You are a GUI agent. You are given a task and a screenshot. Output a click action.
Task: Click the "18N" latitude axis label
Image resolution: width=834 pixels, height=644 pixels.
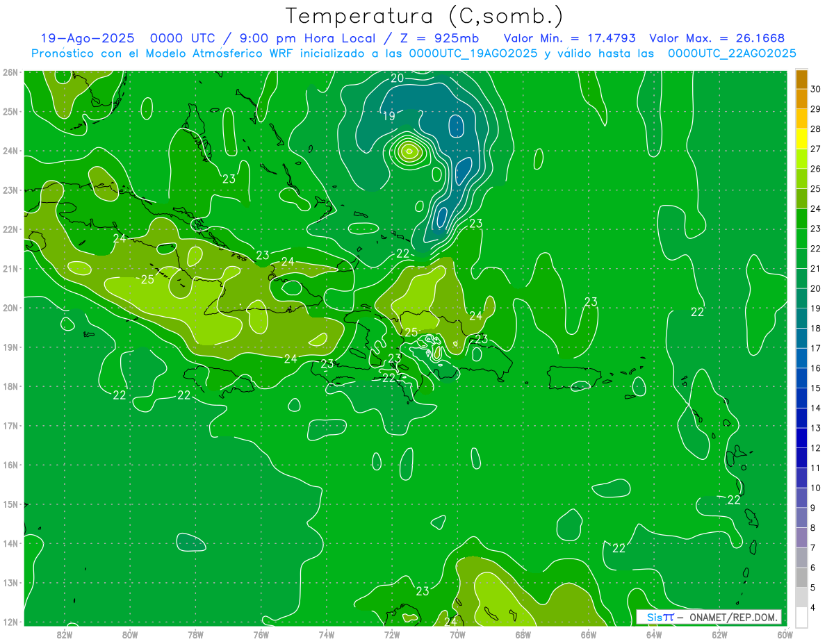click(10, 386)
